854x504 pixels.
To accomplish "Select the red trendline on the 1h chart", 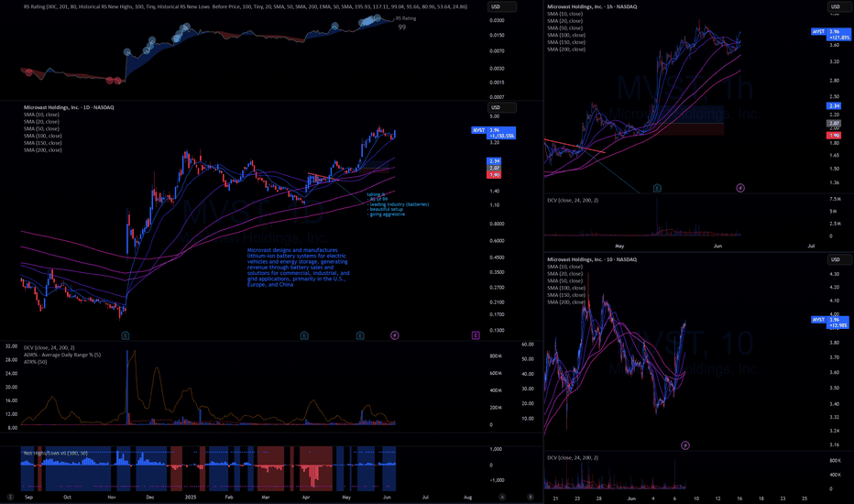I will point(575,146).
